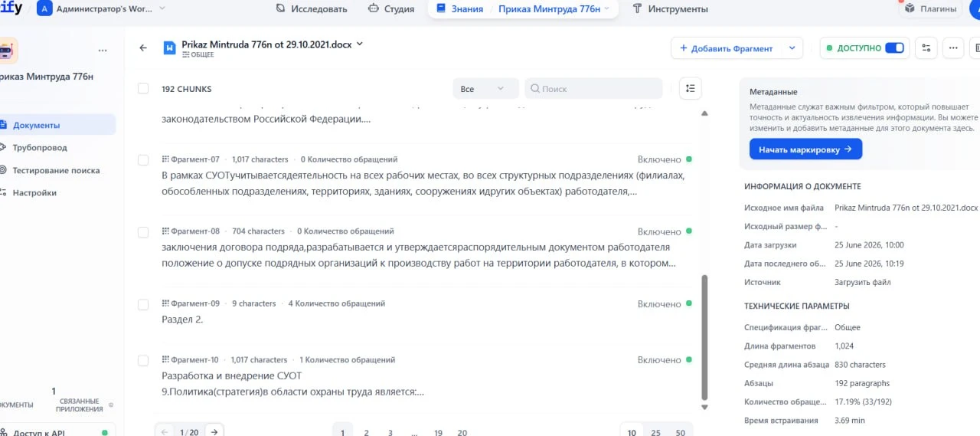Click the Знания book icon

click(x=441, y=9)
